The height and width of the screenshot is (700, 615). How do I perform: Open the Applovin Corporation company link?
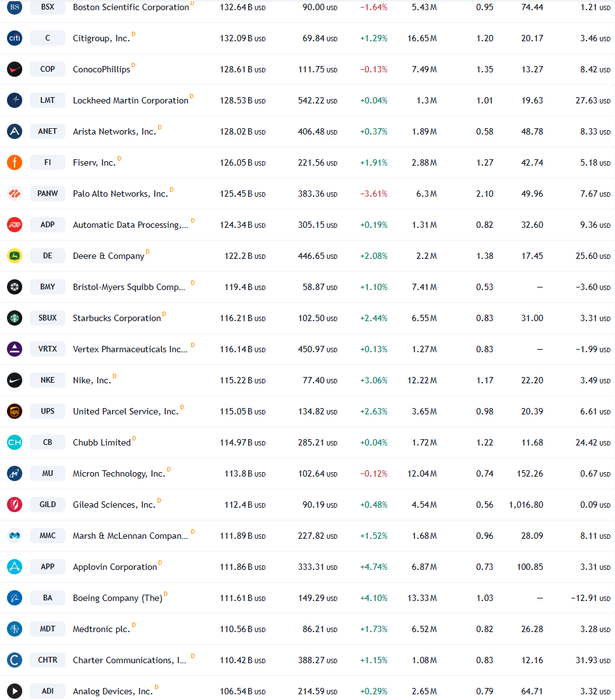tap(115, 567)
